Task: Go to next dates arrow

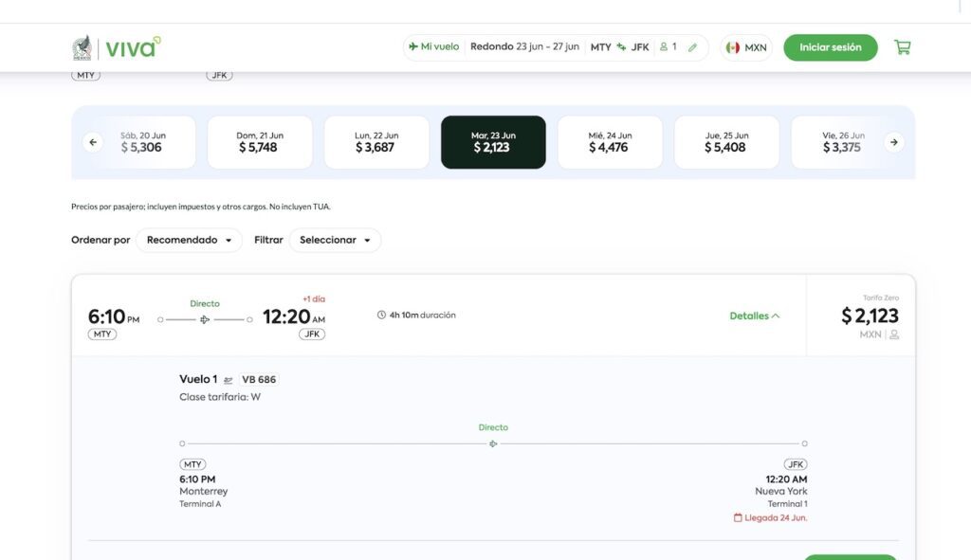Action: 893,142
